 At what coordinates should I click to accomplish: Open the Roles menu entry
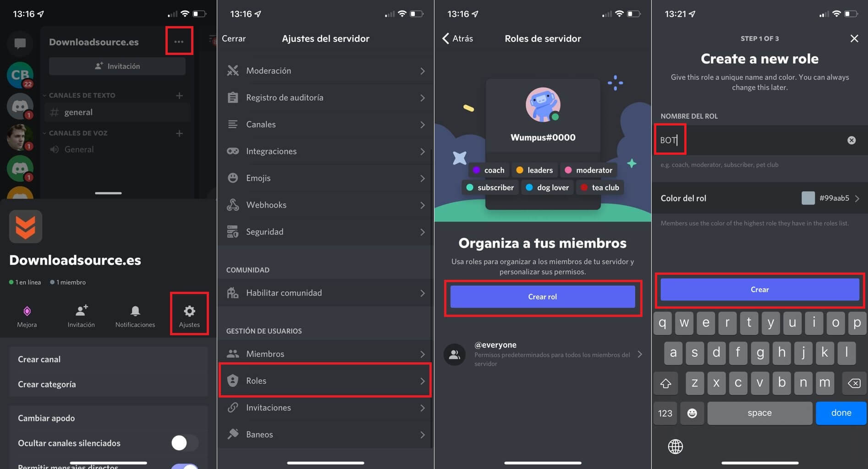[325, 381]
